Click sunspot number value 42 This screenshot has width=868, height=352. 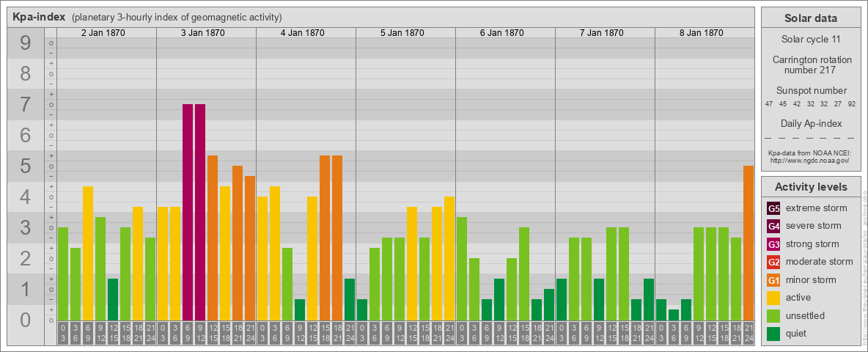pyautogui.click(x=797, y=104)
